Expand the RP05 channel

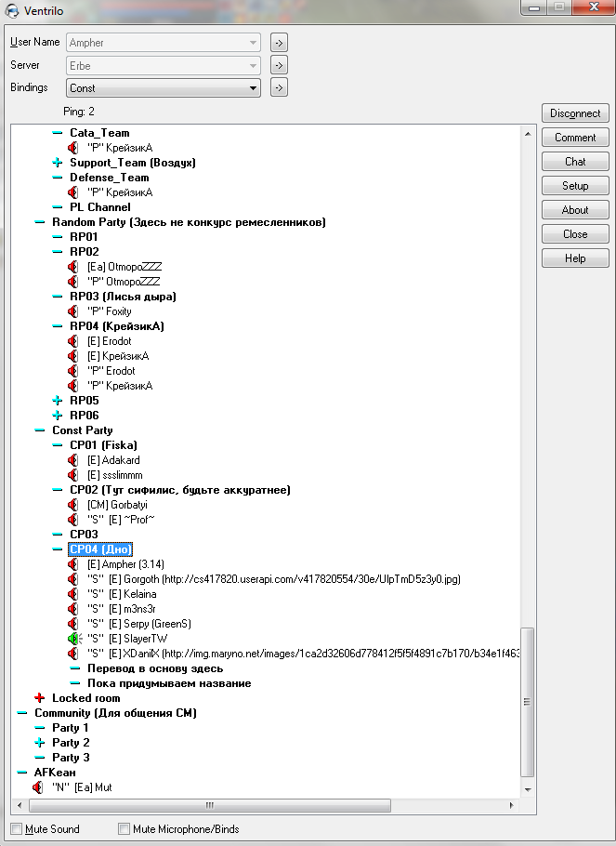58,401
